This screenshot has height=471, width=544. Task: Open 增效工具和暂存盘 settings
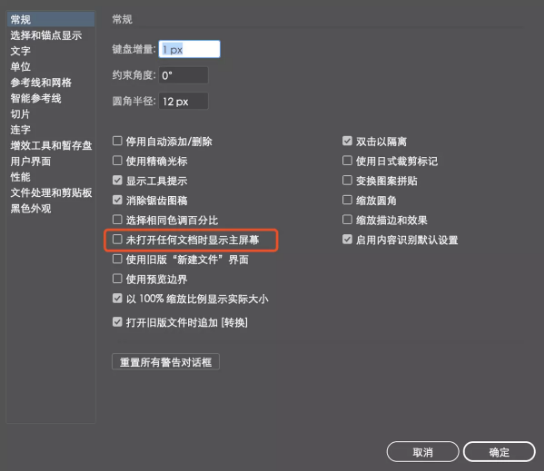pyautogui.click(x=51, y=146)
